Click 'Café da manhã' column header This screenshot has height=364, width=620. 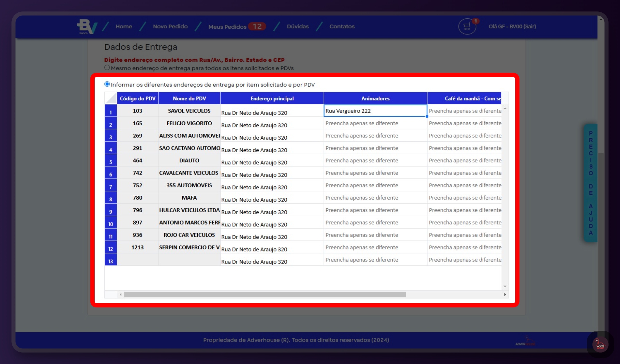click(x=464, y=98)
